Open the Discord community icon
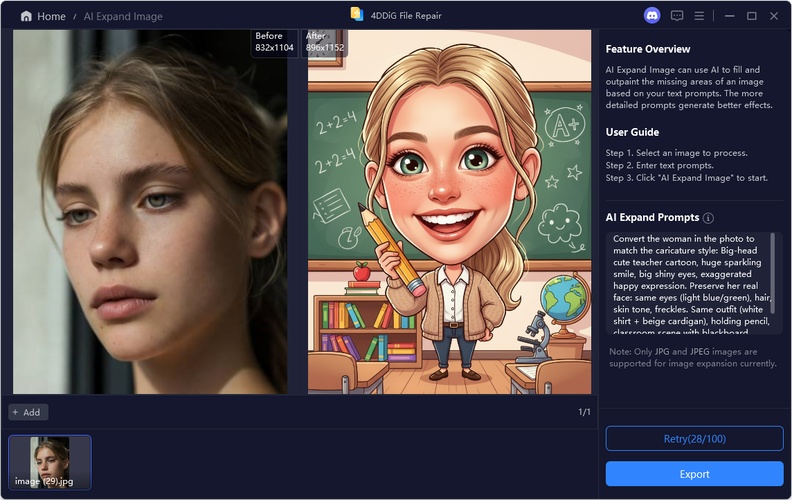The image size is (792, 500). (x=652, y=16)
